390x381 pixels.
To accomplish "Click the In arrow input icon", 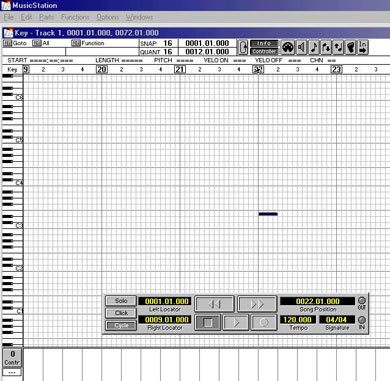I will pos(363,47).
